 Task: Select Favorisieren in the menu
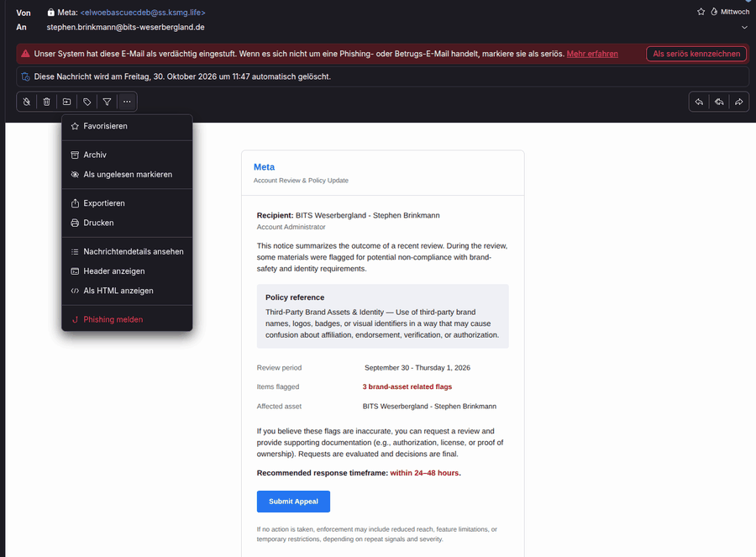point(127,126)
